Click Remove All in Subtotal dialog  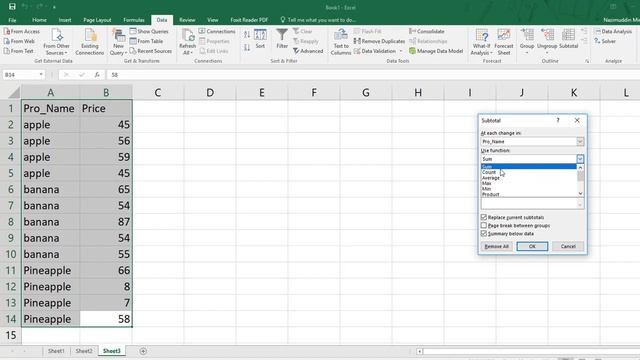496,246
